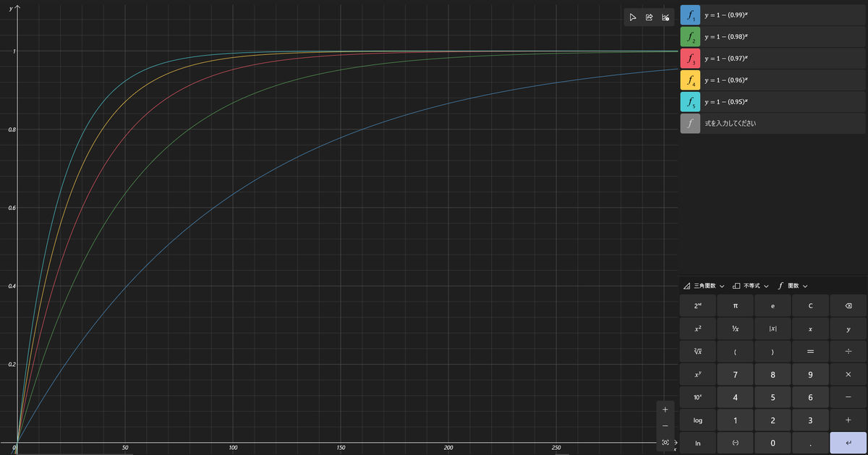This screenshot has height=455, width=868.
Task: Click the share graph icon
Action: 649,17
